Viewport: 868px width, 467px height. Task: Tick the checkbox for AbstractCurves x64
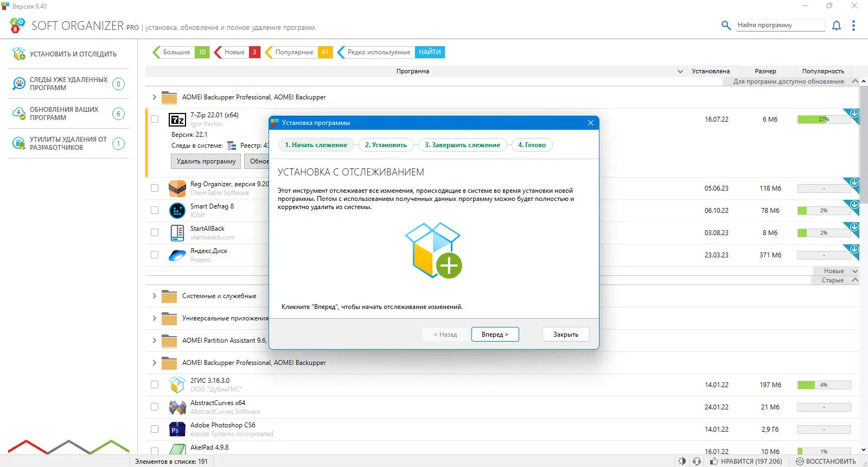click(155, 407)
